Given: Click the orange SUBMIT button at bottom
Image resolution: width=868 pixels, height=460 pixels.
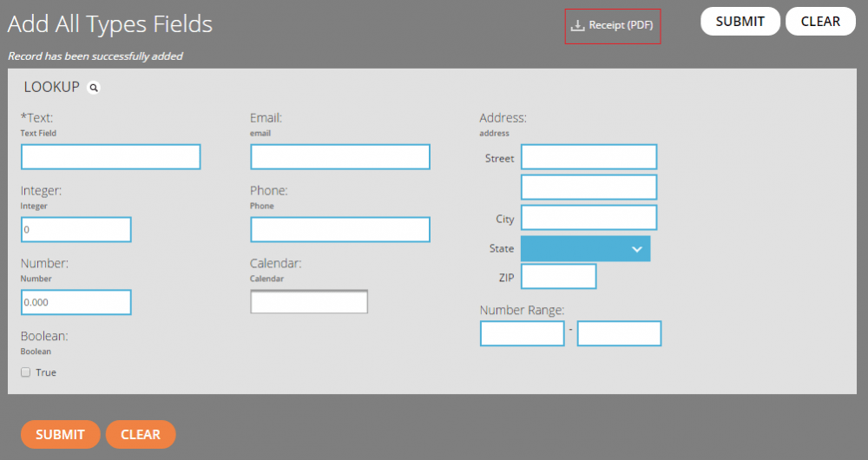Looking at the screenshot, I should coord(61,435).
